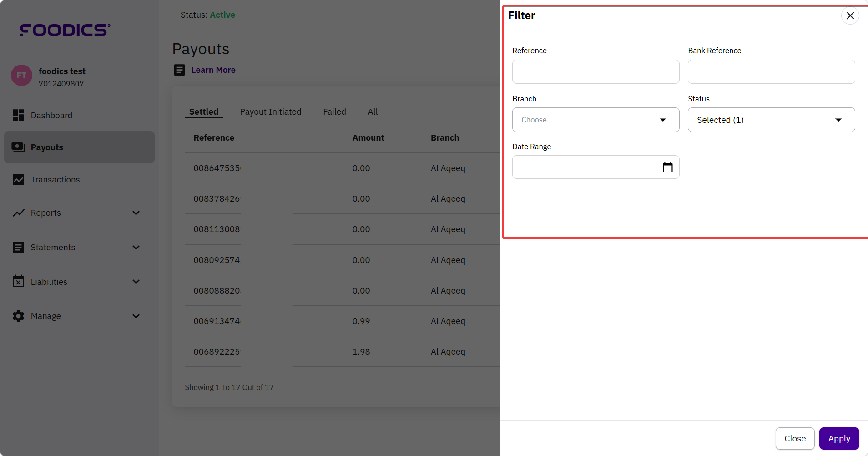This screenshot has height=456, width=868.
Task: Click the 1.98 amount cell
Action: click(361, 351)
